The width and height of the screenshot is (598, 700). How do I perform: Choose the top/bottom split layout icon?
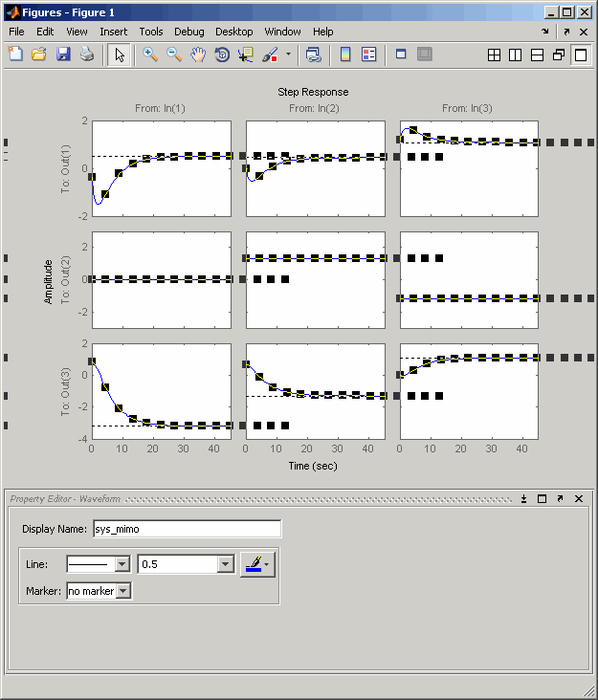[537, 55]
